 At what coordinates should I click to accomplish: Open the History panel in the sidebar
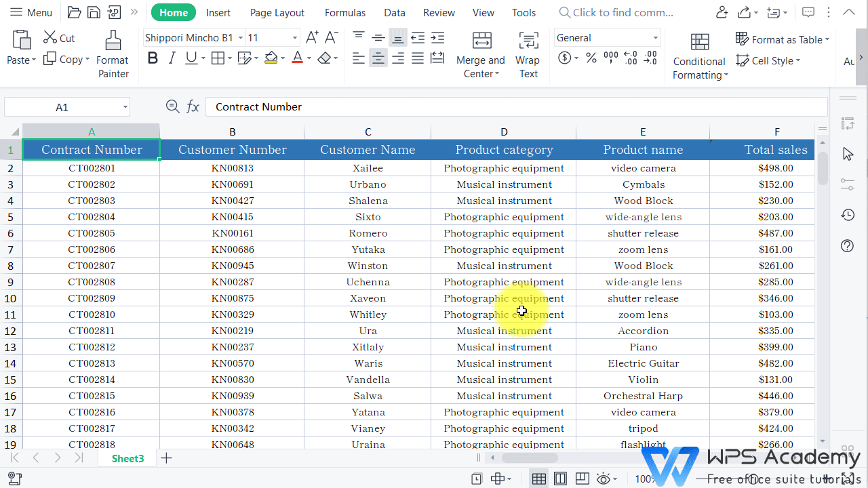(847, 215)
